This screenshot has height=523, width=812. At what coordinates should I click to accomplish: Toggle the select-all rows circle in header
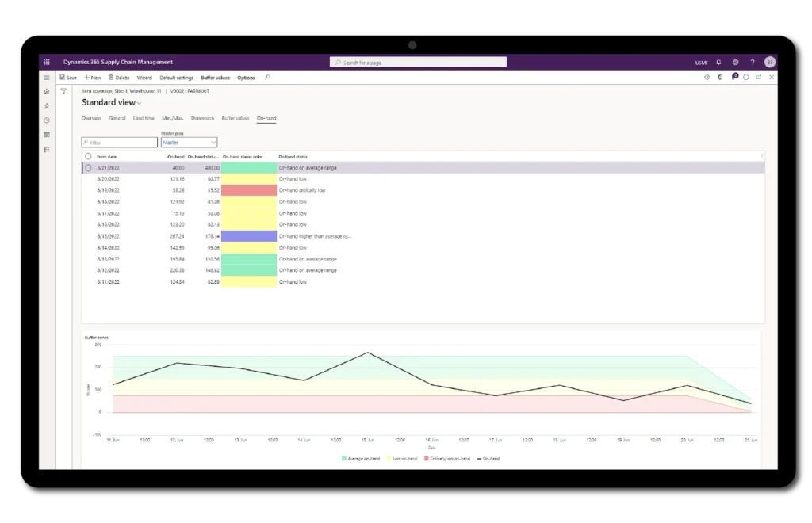[88, 156]
